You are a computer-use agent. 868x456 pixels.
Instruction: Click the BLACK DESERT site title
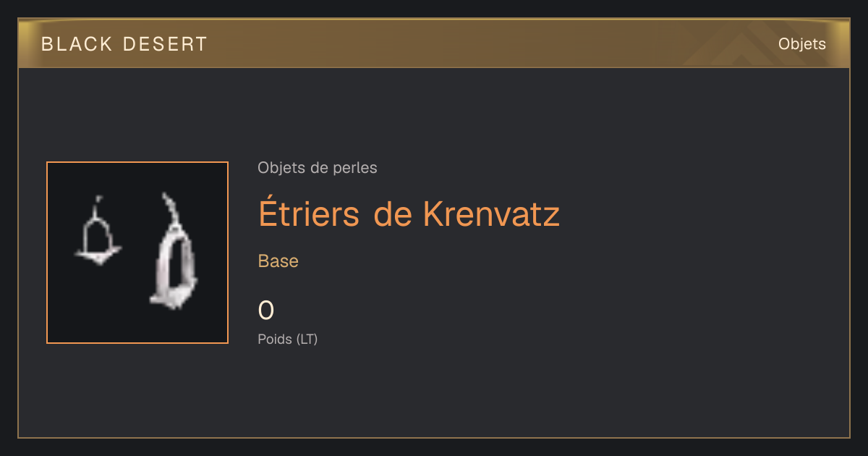124,44
